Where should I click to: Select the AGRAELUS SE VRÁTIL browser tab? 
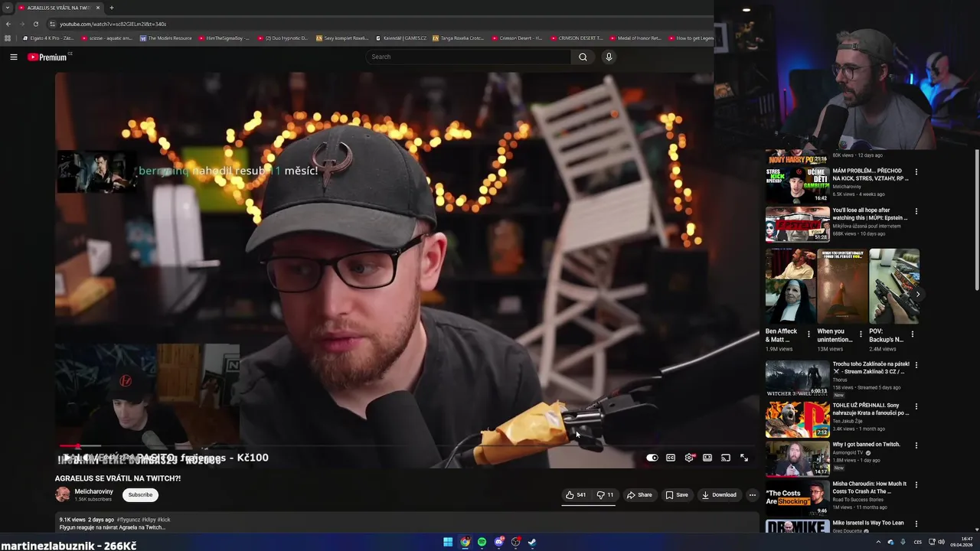click(x=60, y=8)
